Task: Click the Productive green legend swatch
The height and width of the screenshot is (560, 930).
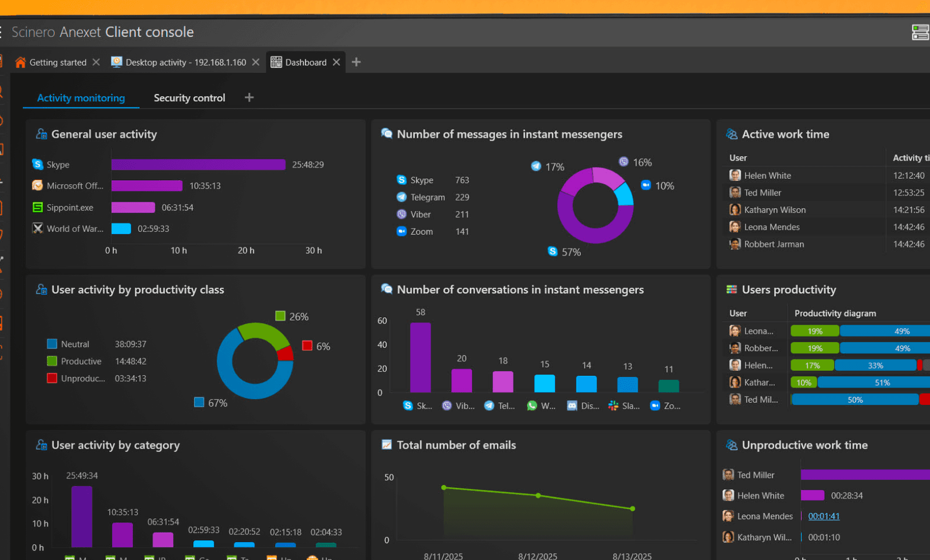Action: coord(52,361)
